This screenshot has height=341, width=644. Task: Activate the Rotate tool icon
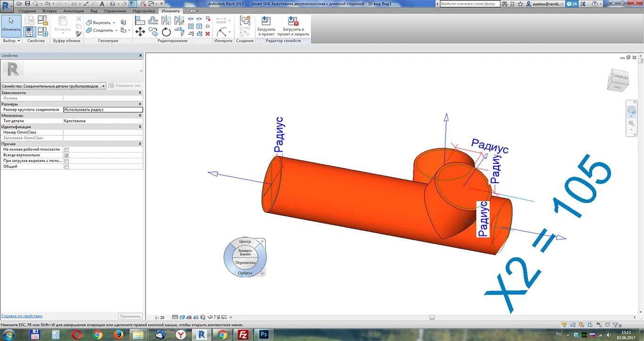(x=166, y=32)
